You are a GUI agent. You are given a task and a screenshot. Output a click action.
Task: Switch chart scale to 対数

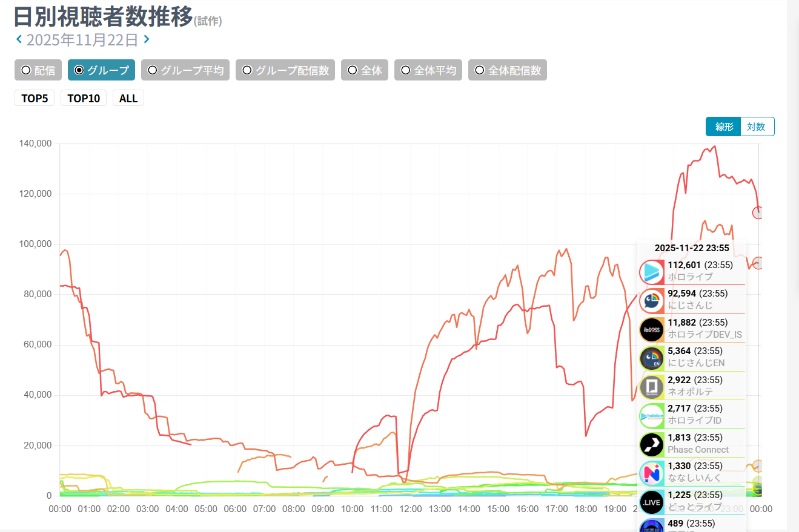(757, 126)
